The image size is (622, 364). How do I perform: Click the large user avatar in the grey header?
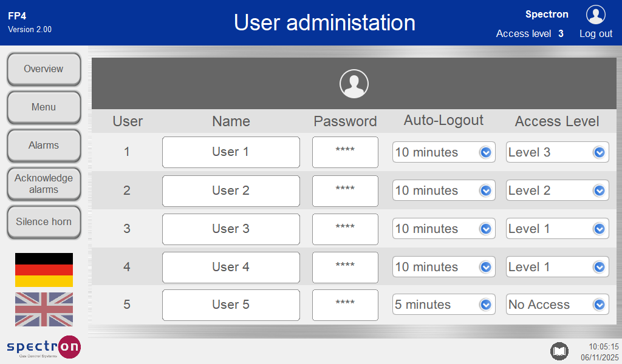354,84
